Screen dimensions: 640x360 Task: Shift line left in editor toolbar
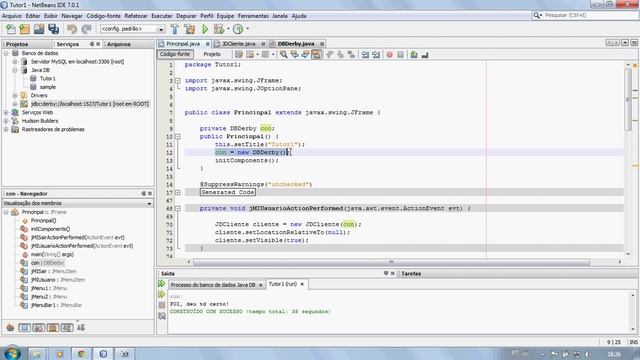coord(365,55)
